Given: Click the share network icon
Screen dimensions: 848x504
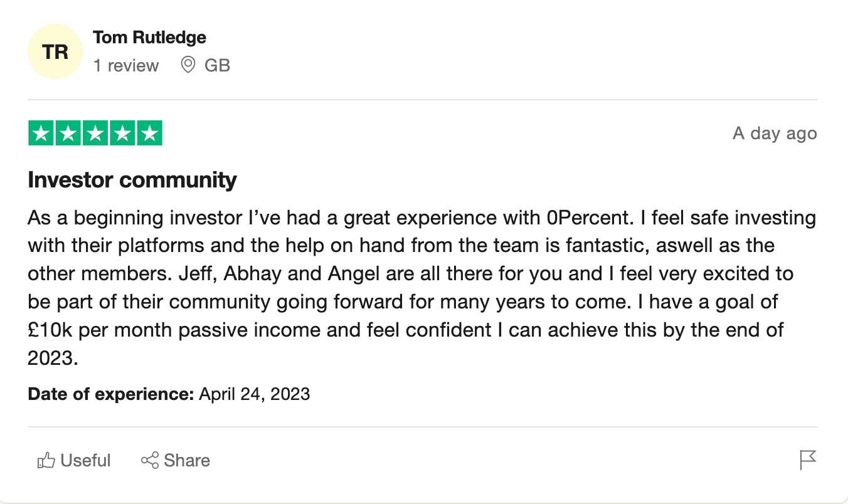Looking at the screenshot, I should 149,461.
